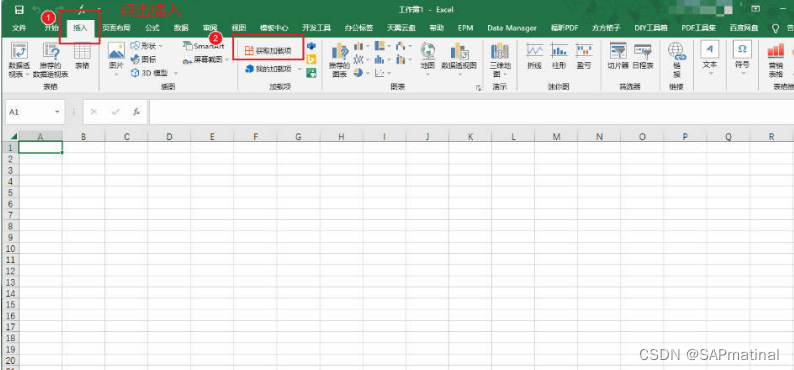794x370 pixels.
Task: Open the Symbols (符号) group menu
Action: pos(742,58)
